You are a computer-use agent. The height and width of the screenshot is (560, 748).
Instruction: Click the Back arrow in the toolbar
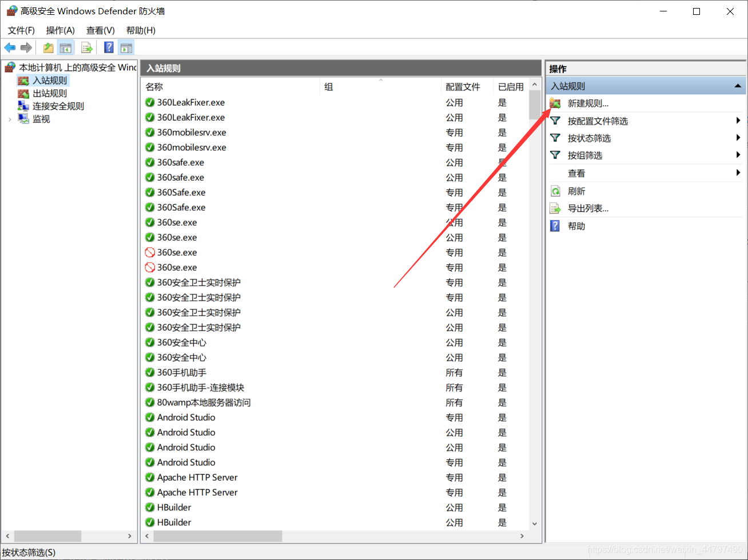(x=10, y=48)
